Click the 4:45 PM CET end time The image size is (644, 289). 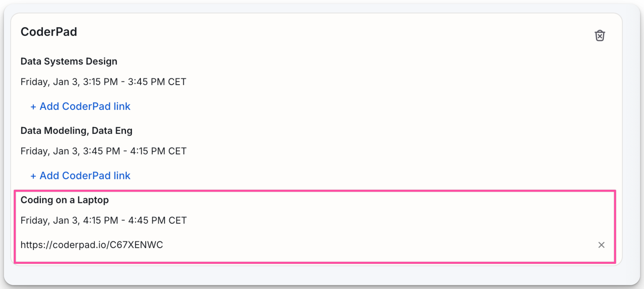(157, 220)
